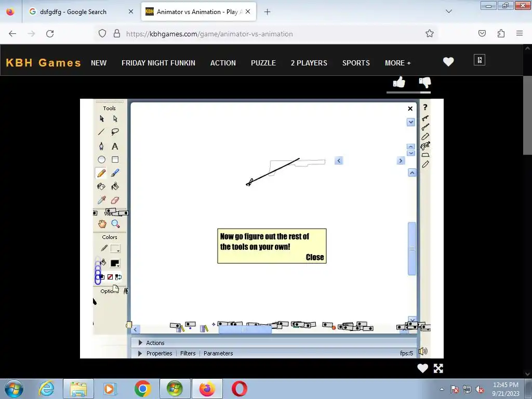This screenshot has width=532, height=399.
Task: Select the Hand tool
Action: coord(102,224)
